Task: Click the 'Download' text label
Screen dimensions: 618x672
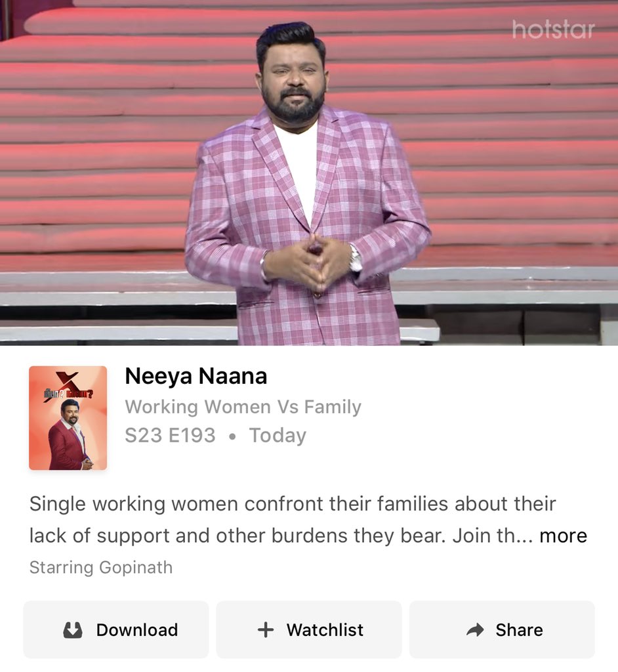Action: point(137,630)
